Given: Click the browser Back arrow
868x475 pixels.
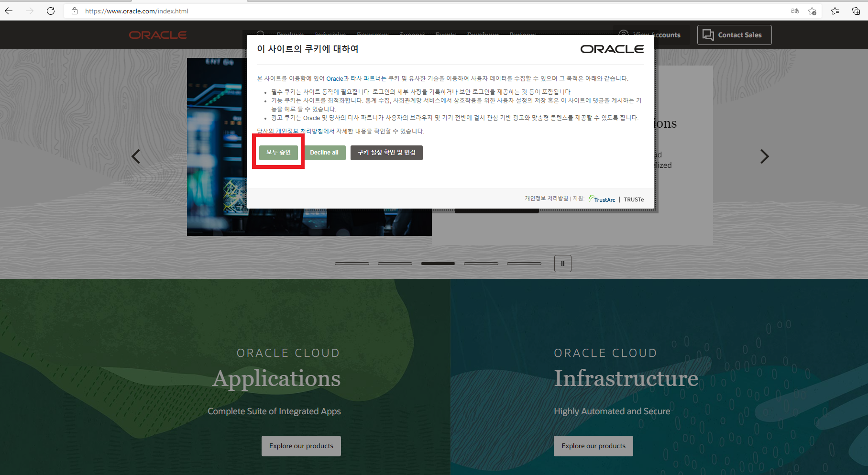Looking at the screenshot, I should click(x=9, y=11).
